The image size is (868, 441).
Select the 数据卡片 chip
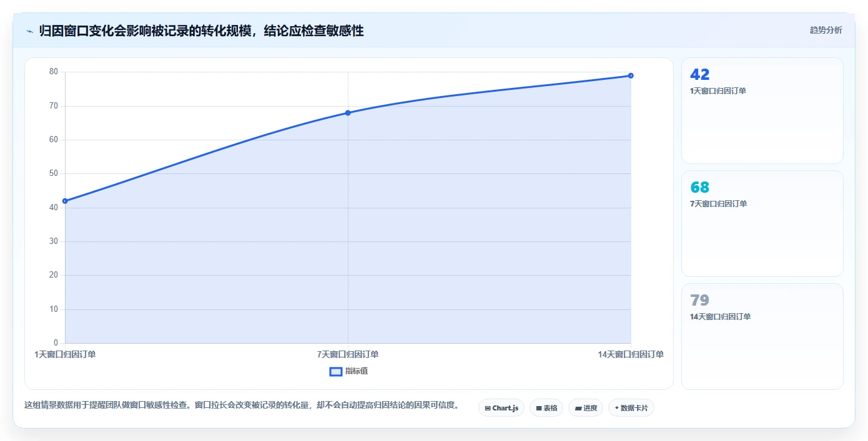631,408
